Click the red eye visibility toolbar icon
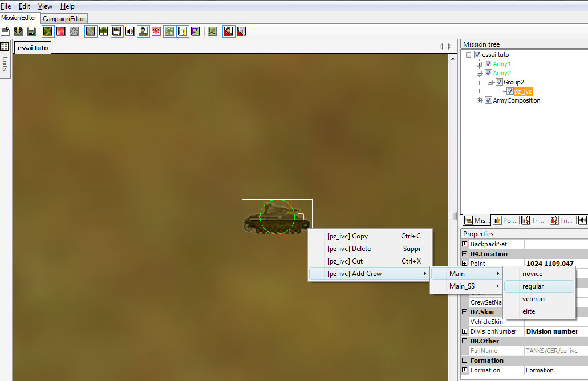Viewport: 588px width, 381px height. point(156,31)
